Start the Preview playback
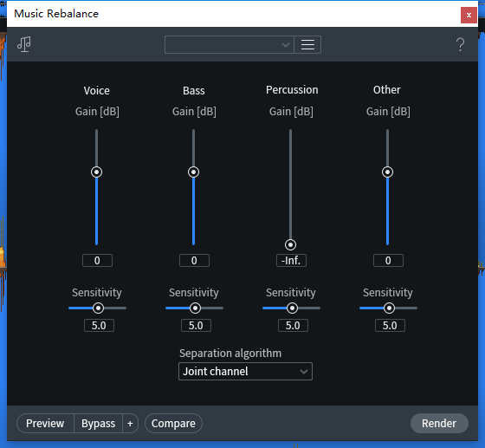Image resolution: width=485 pixels, height=448 pixels. click(45, 423)
